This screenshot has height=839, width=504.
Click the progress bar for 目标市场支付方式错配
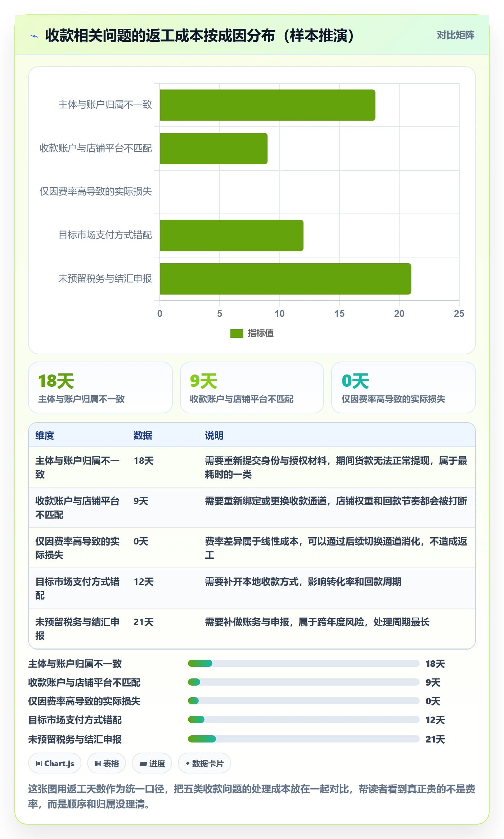pos(303,719)
